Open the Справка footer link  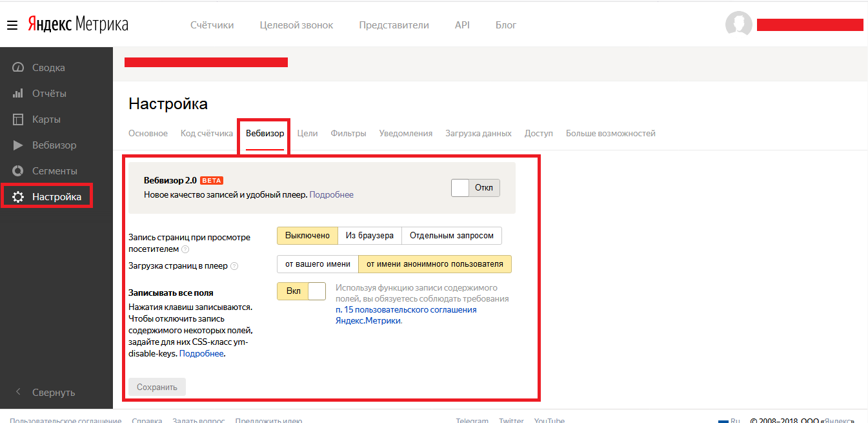tap(146, 420)
